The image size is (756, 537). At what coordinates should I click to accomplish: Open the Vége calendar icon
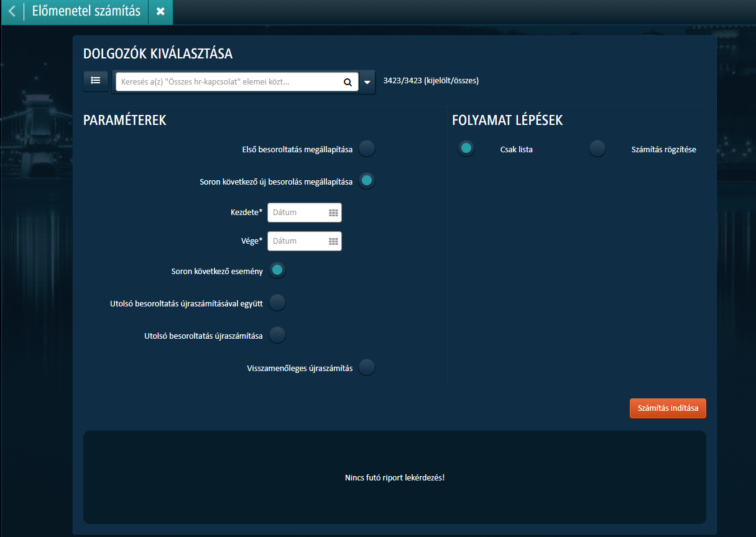(x=334, y=241)
